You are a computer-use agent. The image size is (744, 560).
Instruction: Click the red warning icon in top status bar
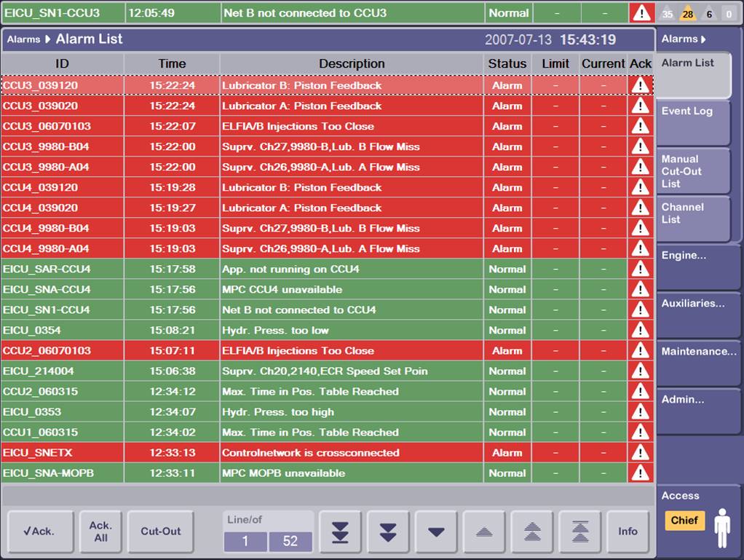641,13
